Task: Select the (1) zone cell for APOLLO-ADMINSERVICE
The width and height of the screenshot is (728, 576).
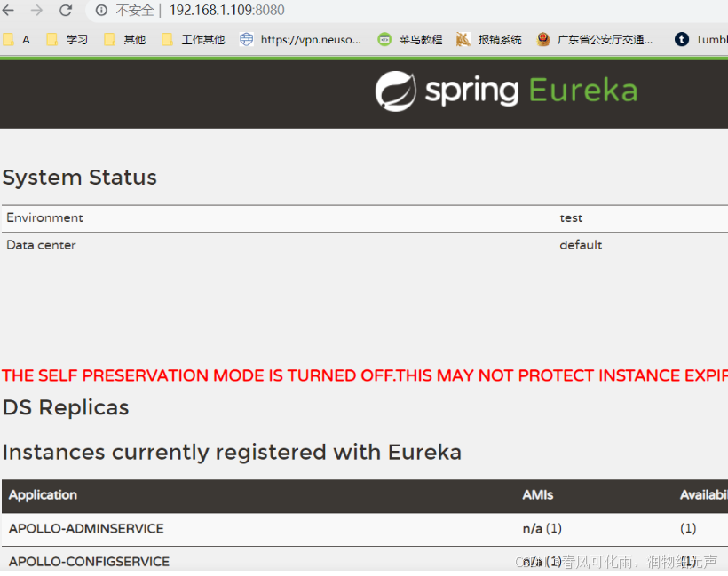Action: [688, 529]
